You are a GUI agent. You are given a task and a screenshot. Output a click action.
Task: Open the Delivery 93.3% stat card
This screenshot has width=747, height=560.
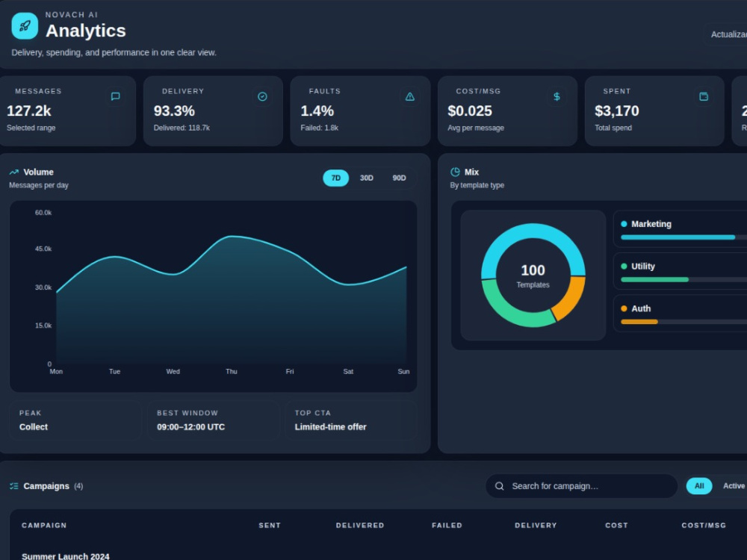[x=213, y=111]
